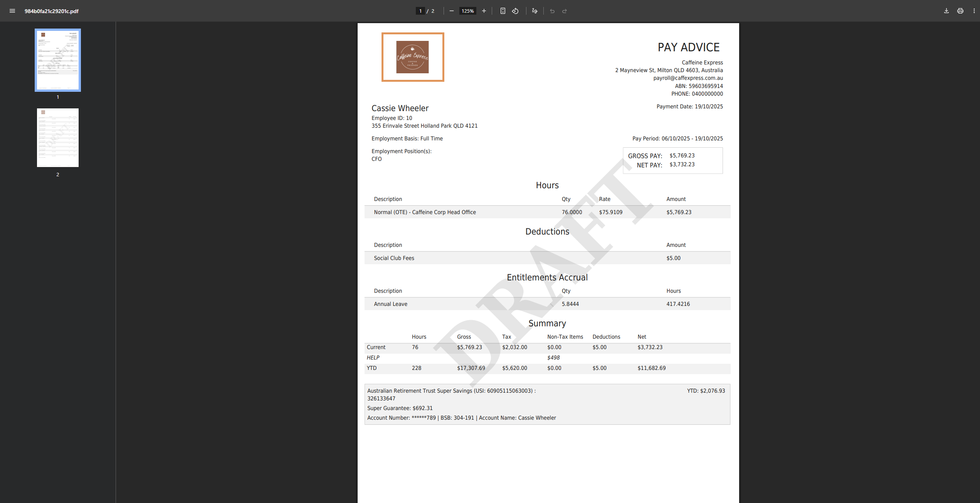
Task: Zoom in with the plus icon
Action: click(484, 11)
